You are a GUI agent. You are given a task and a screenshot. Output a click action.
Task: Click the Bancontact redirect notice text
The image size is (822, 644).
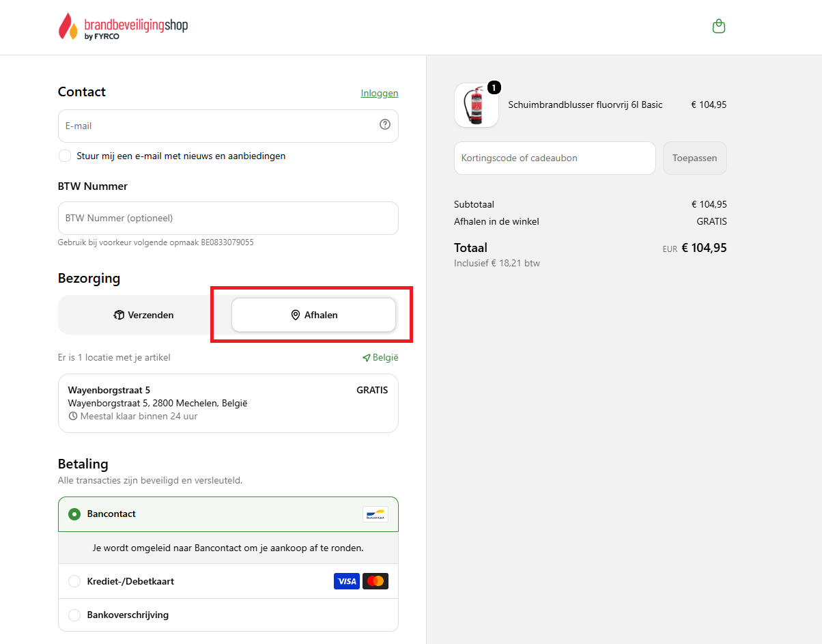pyautogui.click(x=228, y=548)
